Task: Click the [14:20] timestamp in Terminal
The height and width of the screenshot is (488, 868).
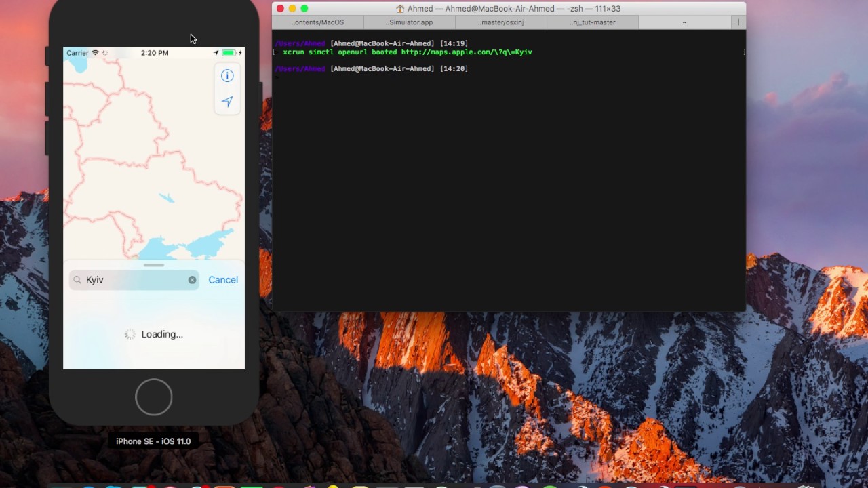Action: point(454,69)
